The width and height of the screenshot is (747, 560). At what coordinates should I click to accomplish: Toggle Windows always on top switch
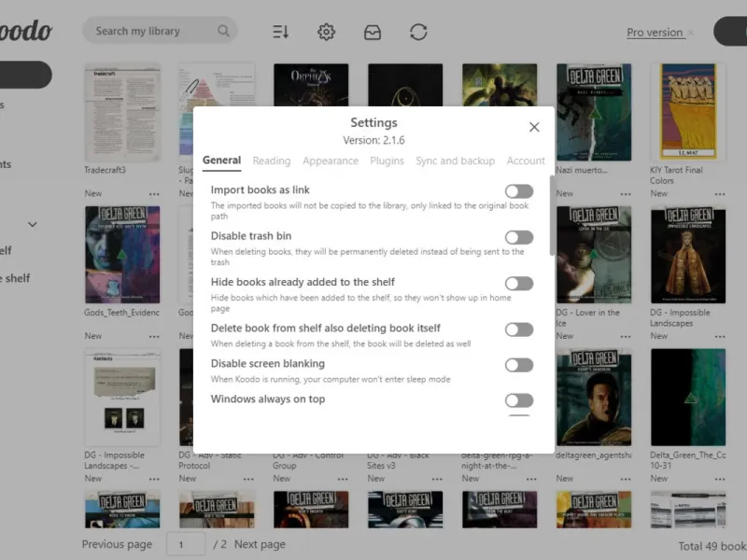[519, 400]
